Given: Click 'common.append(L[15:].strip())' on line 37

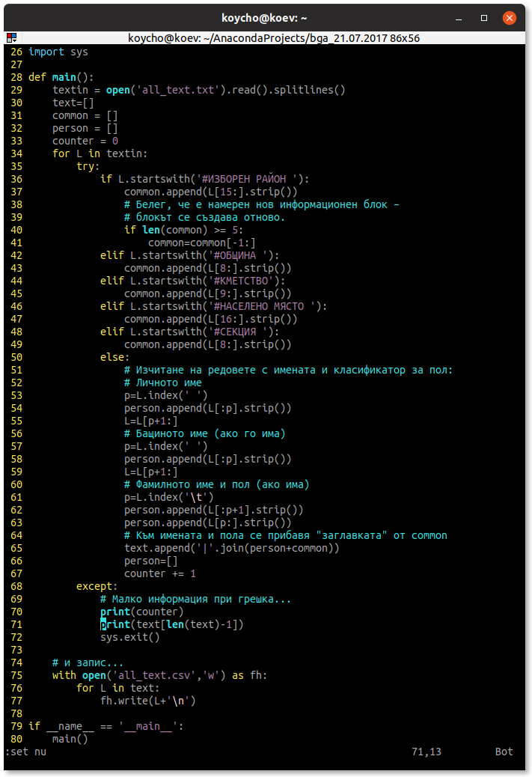Looking at the screenshot, I should point(211,192).
